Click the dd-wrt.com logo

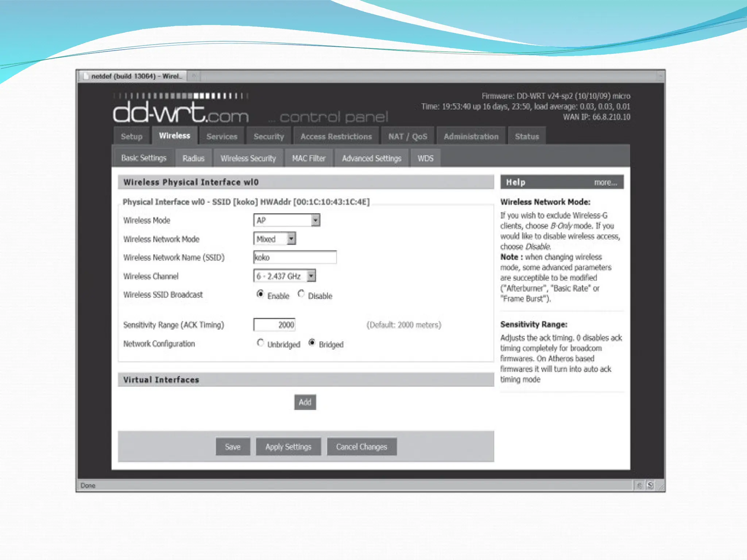pos(181,112)
